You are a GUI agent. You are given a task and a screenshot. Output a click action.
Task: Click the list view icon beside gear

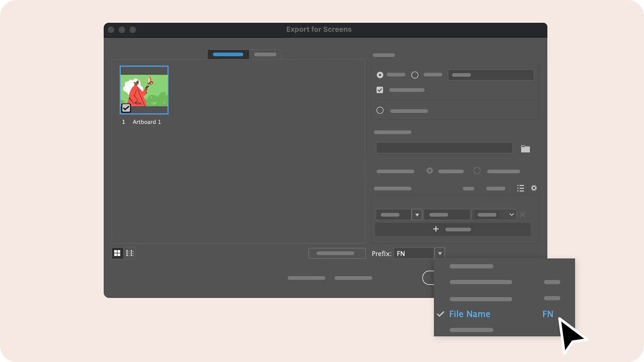pos(520,188)
